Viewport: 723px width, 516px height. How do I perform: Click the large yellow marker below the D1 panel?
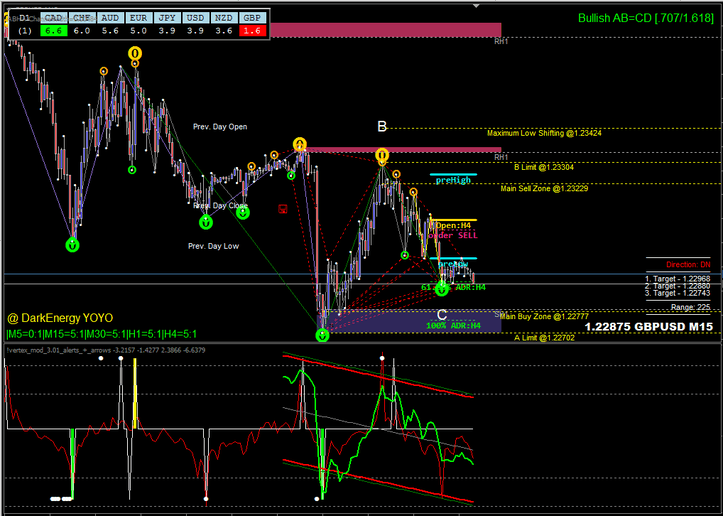click(135, 53)
